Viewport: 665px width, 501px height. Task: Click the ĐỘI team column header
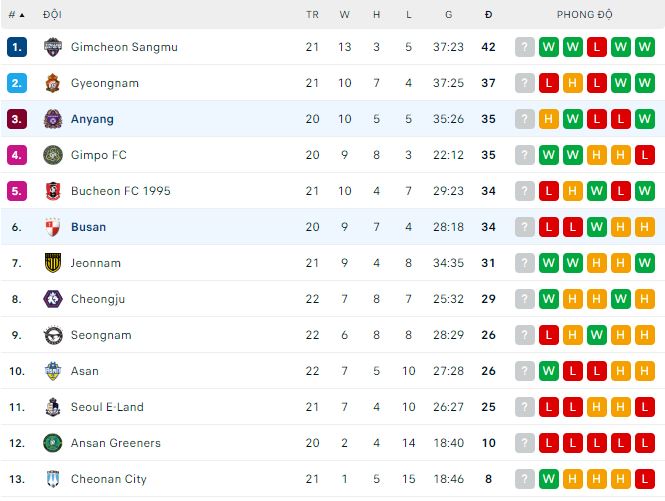pyautogui.click(x=51, y=15)
